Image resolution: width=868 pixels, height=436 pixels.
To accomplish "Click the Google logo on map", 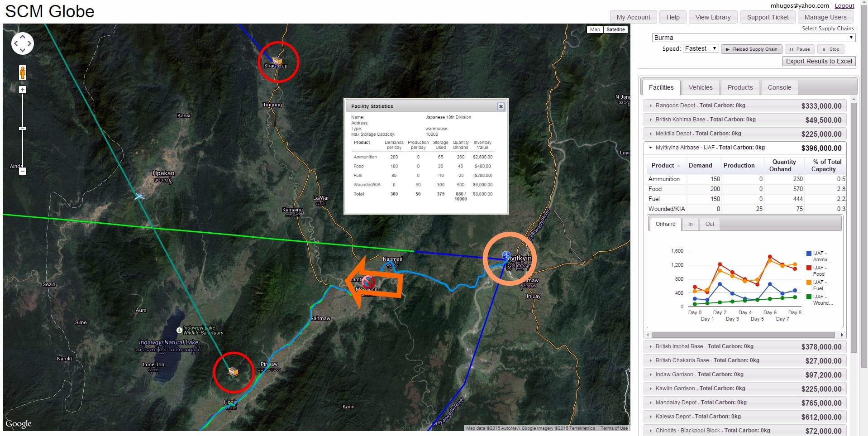I will click(19, 424).
